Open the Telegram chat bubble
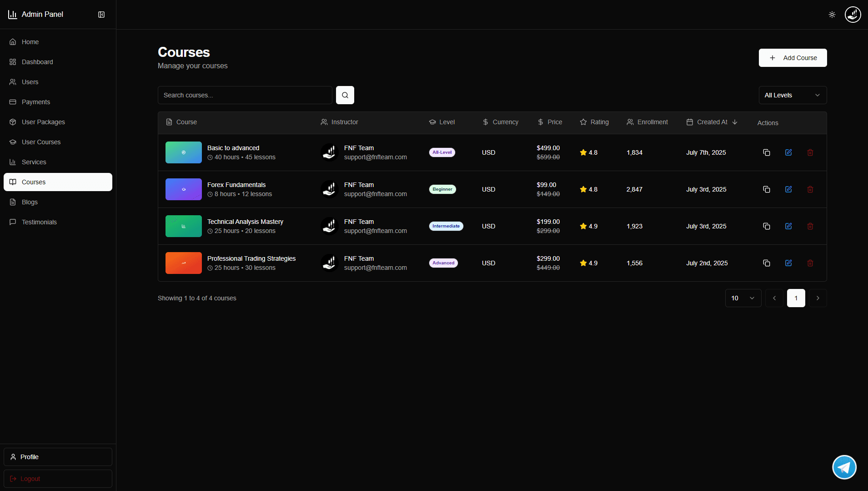 pos(844,467)
